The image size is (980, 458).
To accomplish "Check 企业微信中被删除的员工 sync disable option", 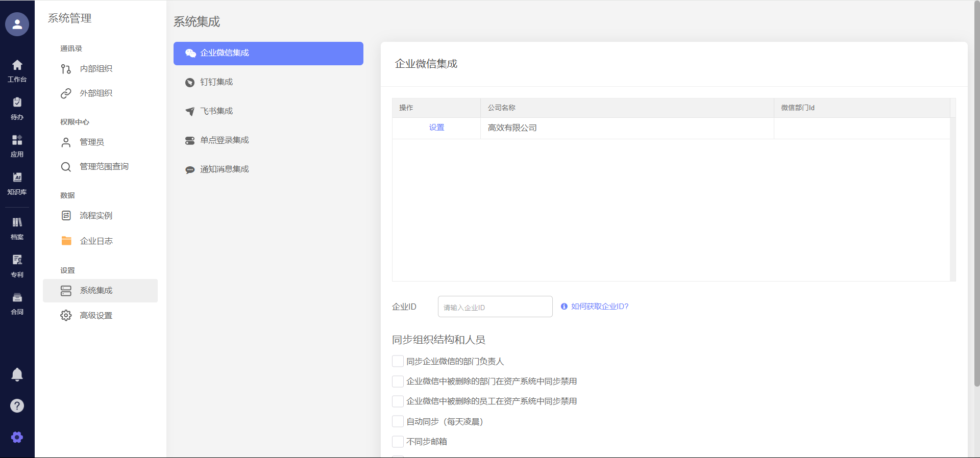I will pos(398,401).
